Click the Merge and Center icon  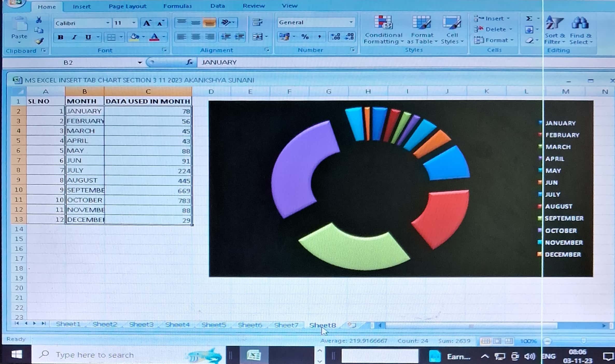coord(258,37)
